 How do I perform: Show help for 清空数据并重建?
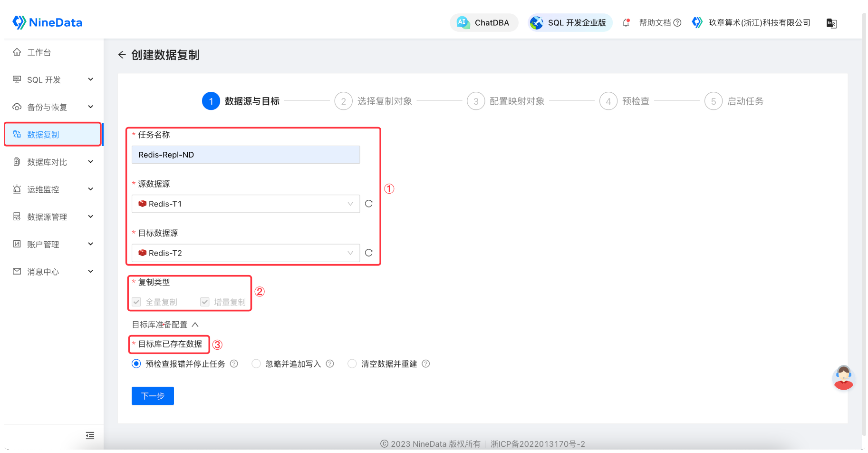(x=426, y=364)
